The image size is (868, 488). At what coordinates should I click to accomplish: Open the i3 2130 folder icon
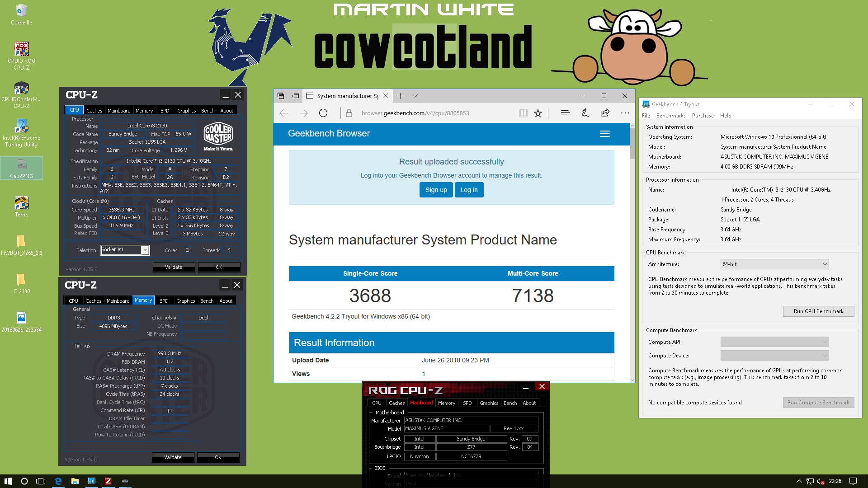tap(21, 283)
